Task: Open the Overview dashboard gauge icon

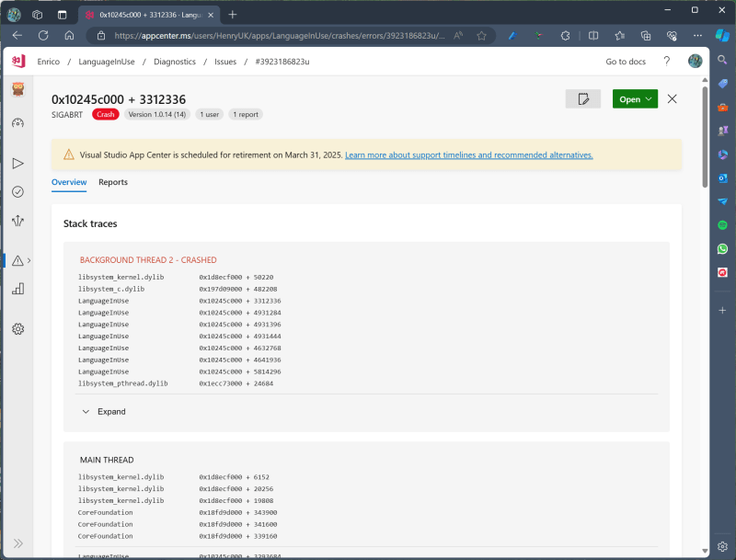Action: point(17,123)
